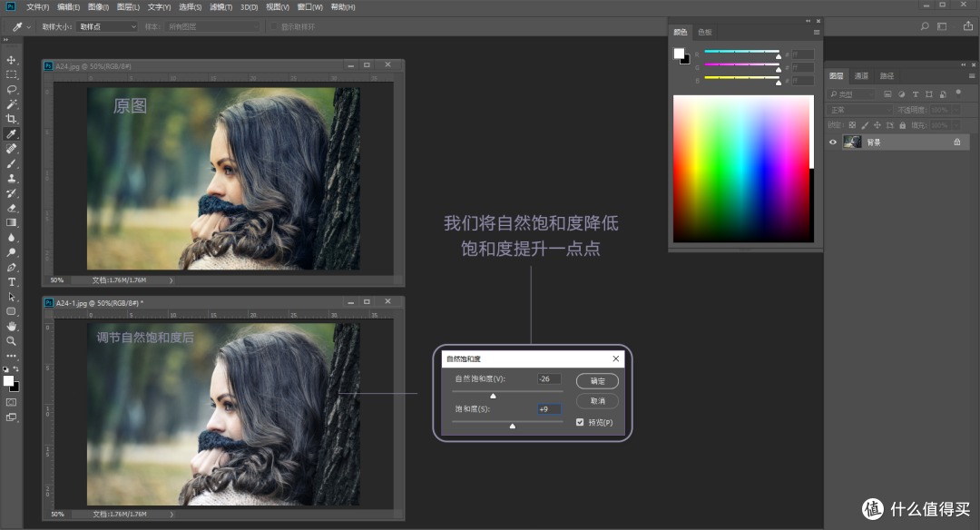Open the 类型 layer filter dropdown
The width and height of the screenshot is (980, 530).
pos(853,93)
